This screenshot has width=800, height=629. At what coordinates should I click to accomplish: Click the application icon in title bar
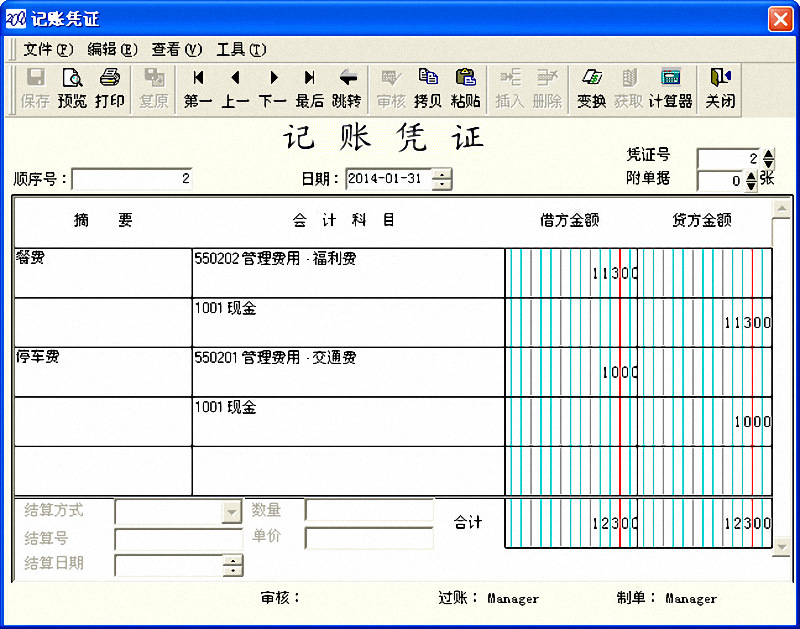pos(15,19)
